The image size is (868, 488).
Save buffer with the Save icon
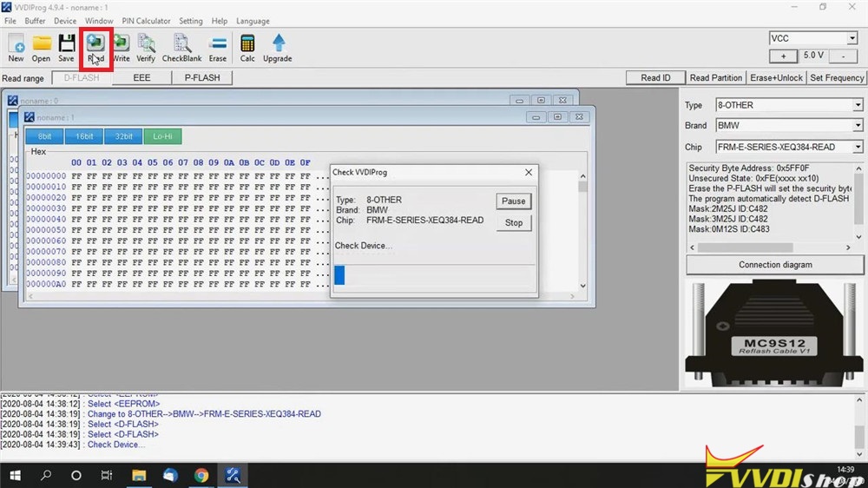tap(67, 48)
